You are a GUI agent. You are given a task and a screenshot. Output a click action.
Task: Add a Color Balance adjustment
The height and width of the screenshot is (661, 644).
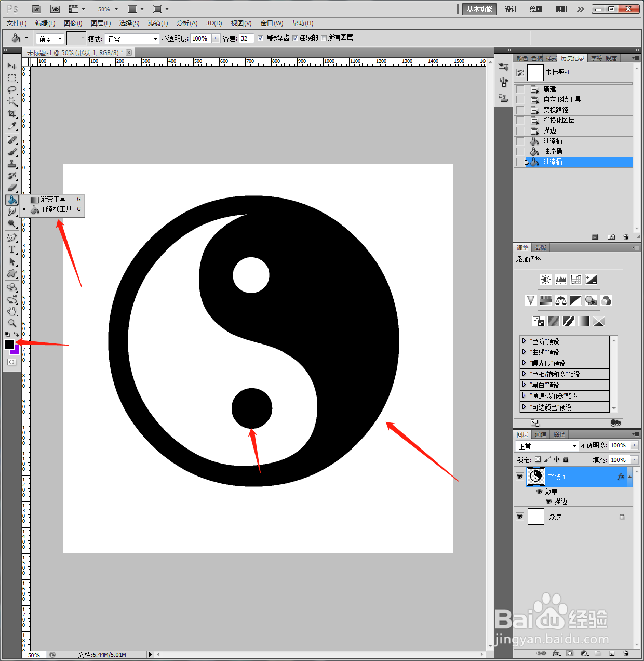tap(561, 300)
